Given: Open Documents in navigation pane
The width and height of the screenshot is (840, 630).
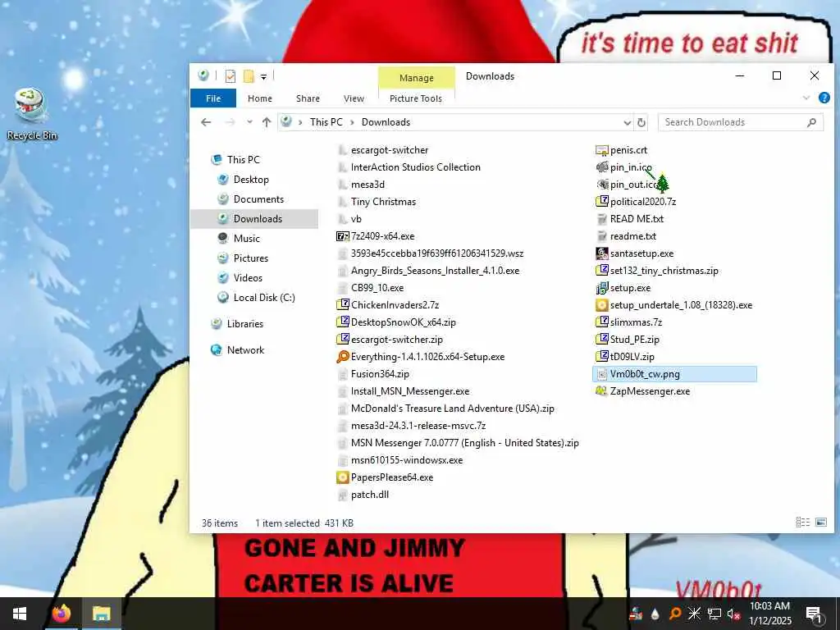Looking at the screenshot, I should click(258, 199).
